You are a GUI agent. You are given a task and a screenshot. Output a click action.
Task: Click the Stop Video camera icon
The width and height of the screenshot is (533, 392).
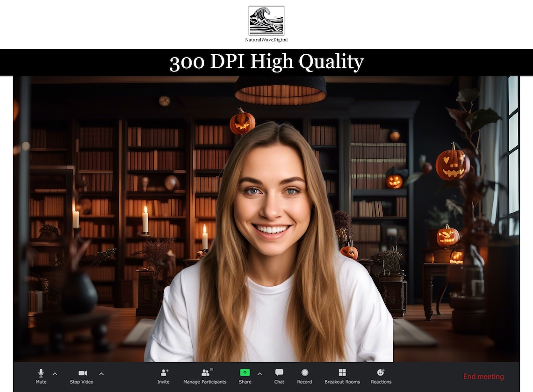pyautogui.click(x=83, y=373)
